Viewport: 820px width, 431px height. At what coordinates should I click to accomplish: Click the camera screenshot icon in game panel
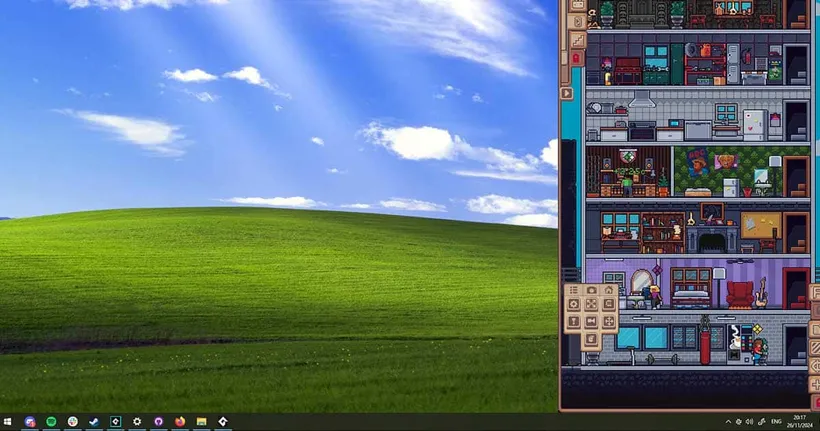[x=591, y=290]
